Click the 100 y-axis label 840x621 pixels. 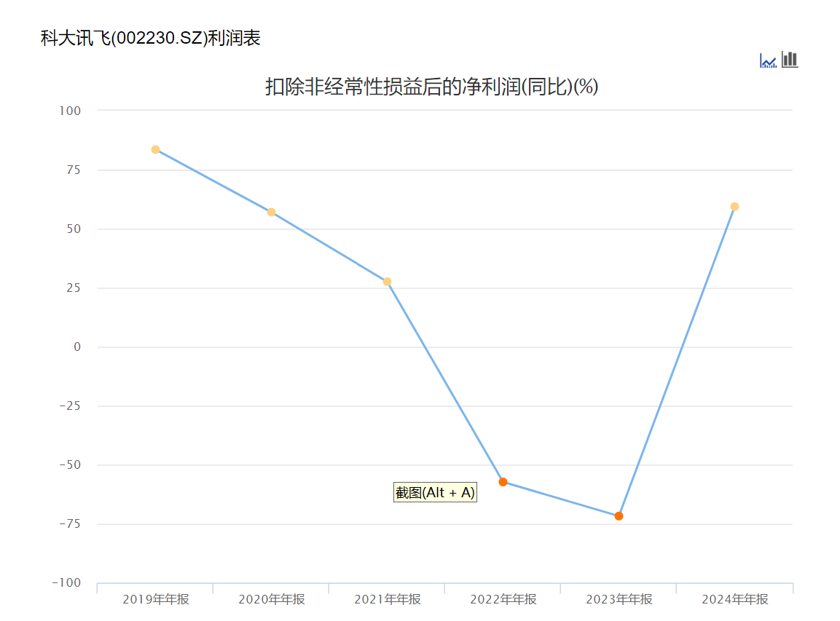click(70, 111)
